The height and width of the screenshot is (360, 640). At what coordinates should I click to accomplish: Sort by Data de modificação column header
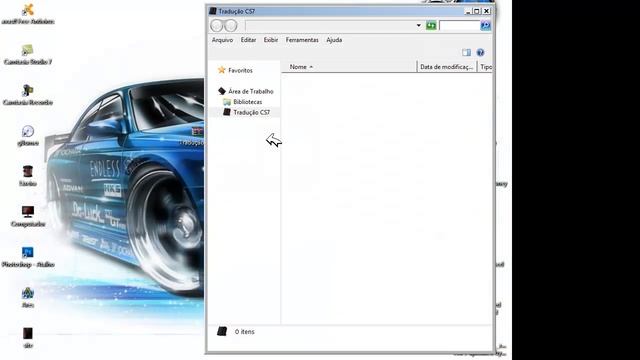click(x=447, y=67)
